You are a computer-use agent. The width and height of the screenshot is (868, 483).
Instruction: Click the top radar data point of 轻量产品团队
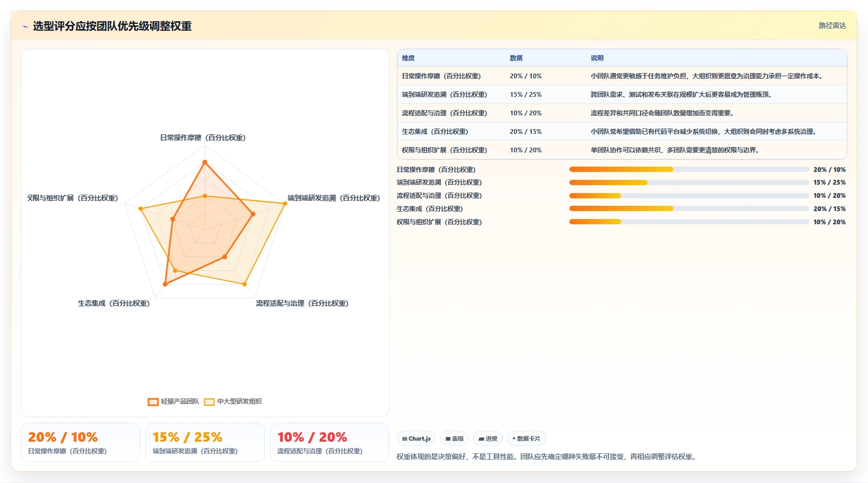pos(205,162)
